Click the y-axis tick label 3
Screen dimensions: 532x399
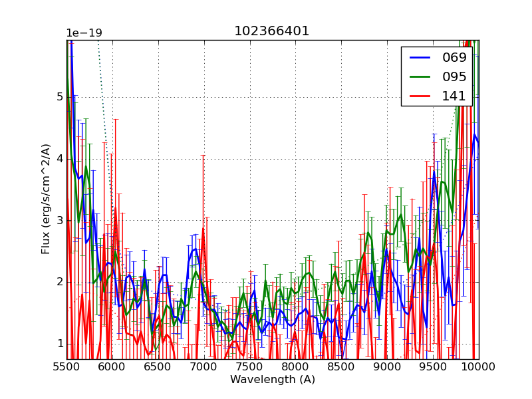(x=60, y=220)
